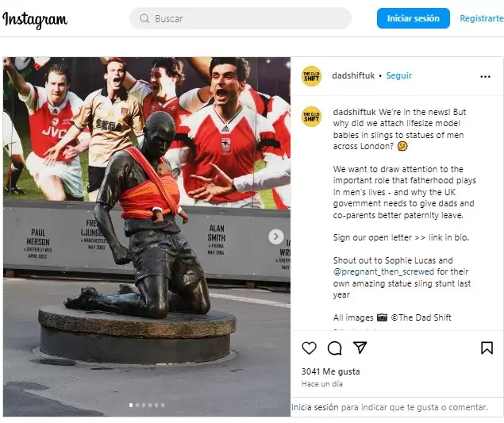Open the Registrarte link
504x423 pixels.
coord(482,18)
